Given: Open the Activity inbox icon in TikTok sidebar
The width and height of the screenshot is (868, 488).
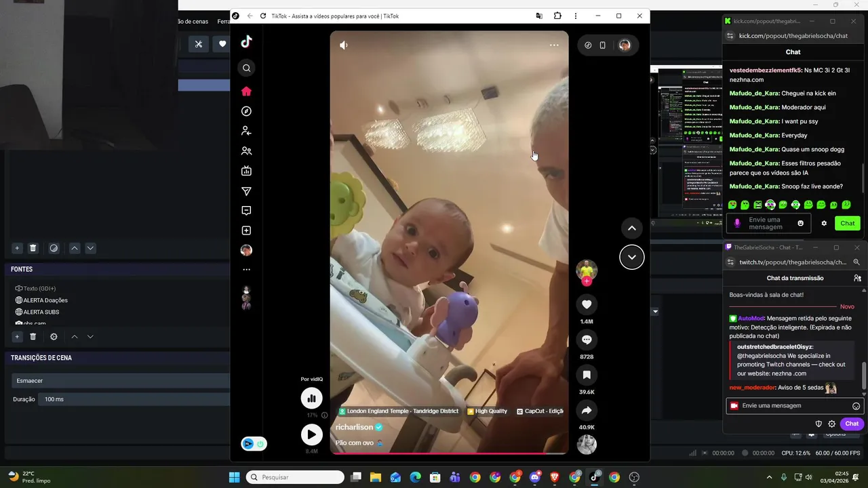Looking at the screenshot, I should click(x=246, y=211).
